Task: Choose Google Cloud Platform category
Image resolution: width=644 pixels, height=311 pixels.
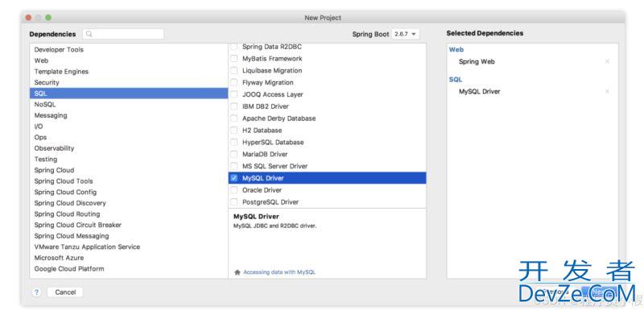Action: click(x=129, y=268)
